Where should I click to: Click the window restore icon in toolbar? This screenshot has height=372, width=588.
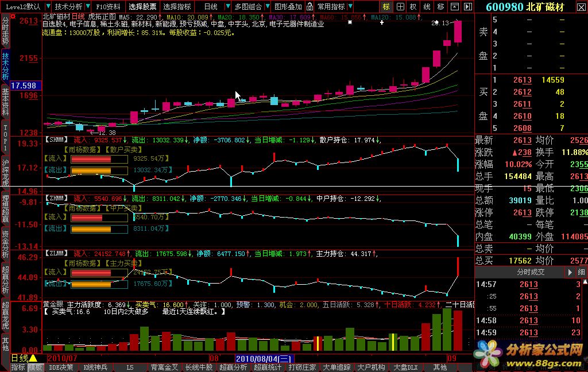click(455, 6)
